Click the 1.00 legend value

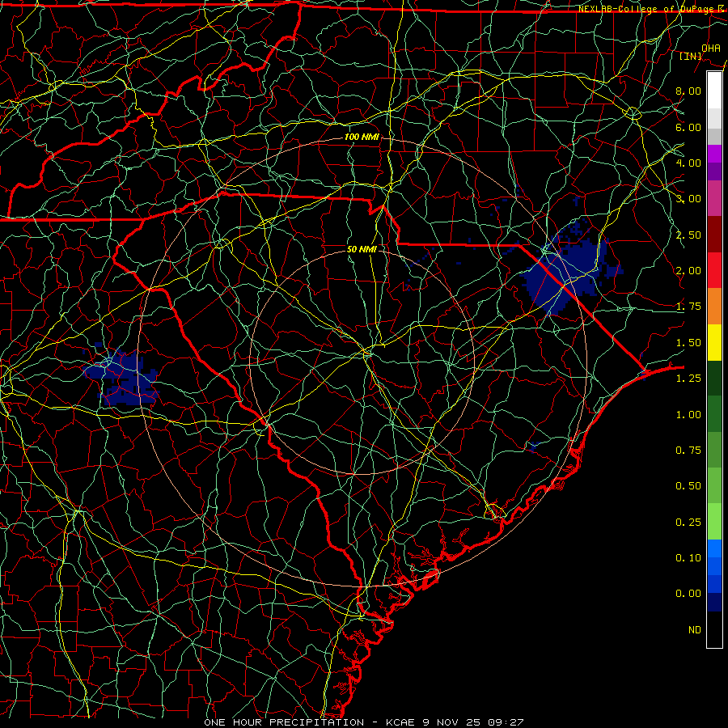(x=688, y=415)
